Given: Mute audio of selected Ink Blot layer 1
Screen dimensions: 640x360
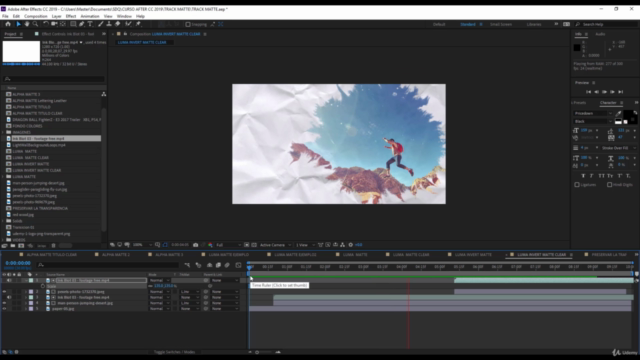Looking at the screenshot, I should [x=9, y=280].
